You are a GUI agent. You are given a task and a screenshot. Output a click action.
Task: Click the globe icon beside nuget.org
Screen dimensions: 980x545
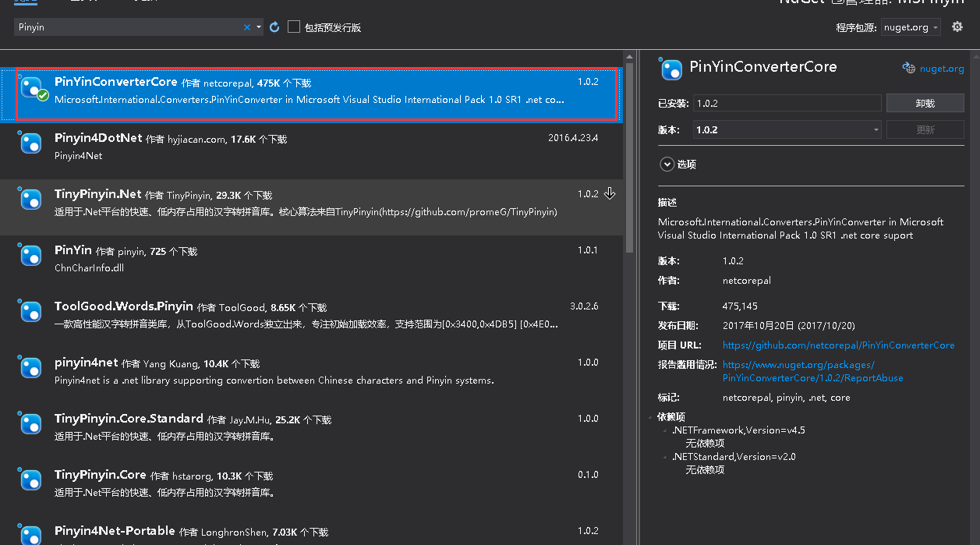[x=908, y=68]
